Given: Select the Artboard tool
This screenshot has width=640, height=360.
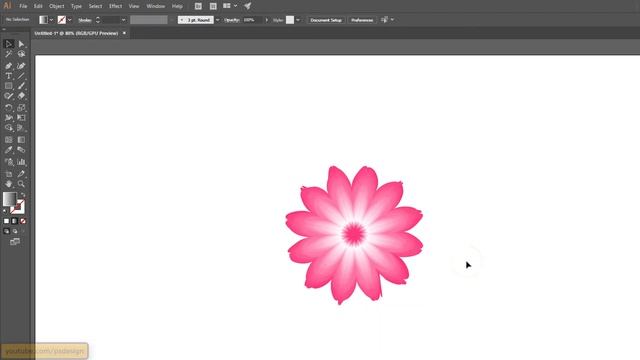Looking at the screenshot, I should coord(9,174).
